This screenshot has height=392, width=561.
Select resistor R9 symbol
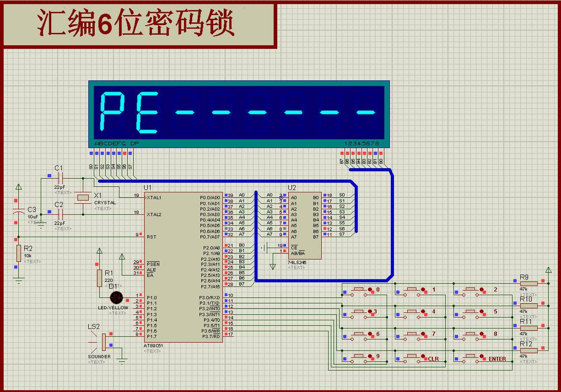(529, 283)
